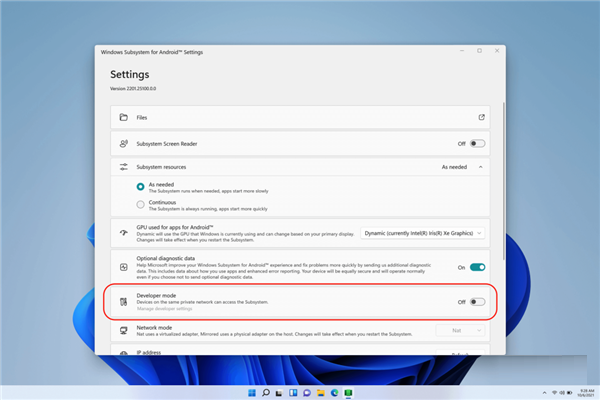Image resolution: width=600 pixels, height=400 pixels.
Task: Click the Developer mode tools icon
Action: point(123,302)
